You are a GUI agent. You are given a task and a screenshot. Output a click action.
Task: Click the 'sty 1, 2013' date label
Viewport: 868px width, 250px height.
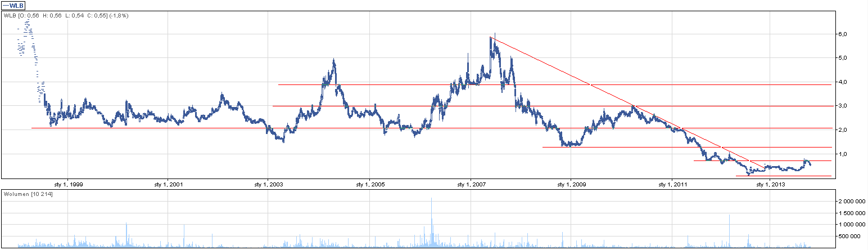pyautogui.click(x=771, y=184)
